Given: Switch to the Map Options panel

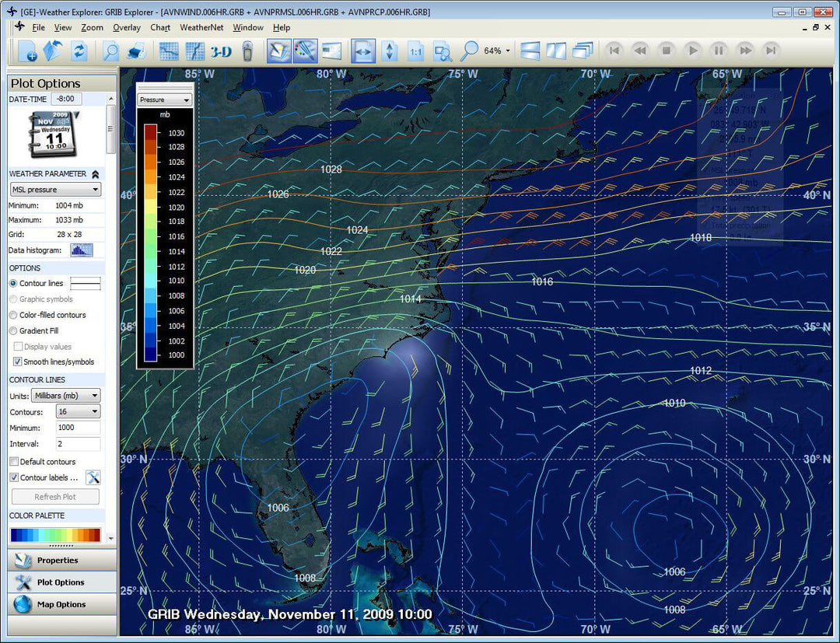Looking at the screenshot, I should 61,604.
